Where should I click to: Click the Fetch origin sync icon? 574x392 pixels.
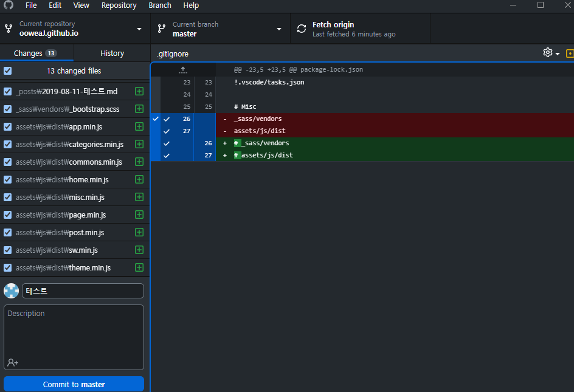click(x=302, y=29)
